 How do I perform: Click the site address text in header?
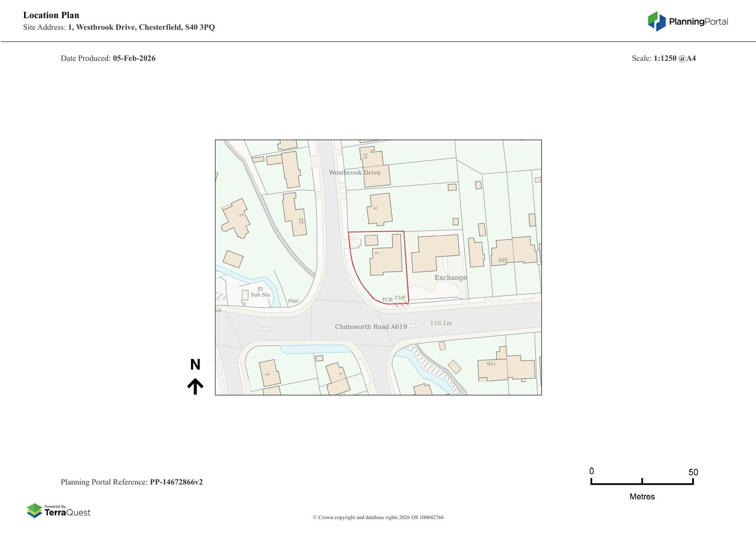coord(141,27)
